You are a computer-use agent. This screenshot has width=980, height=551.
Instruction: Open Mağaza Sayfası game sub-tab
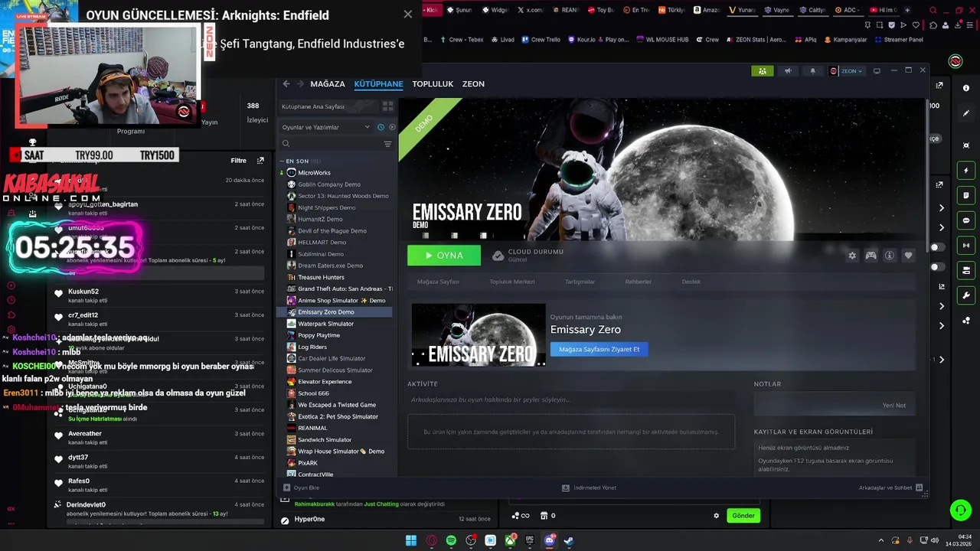438,282
